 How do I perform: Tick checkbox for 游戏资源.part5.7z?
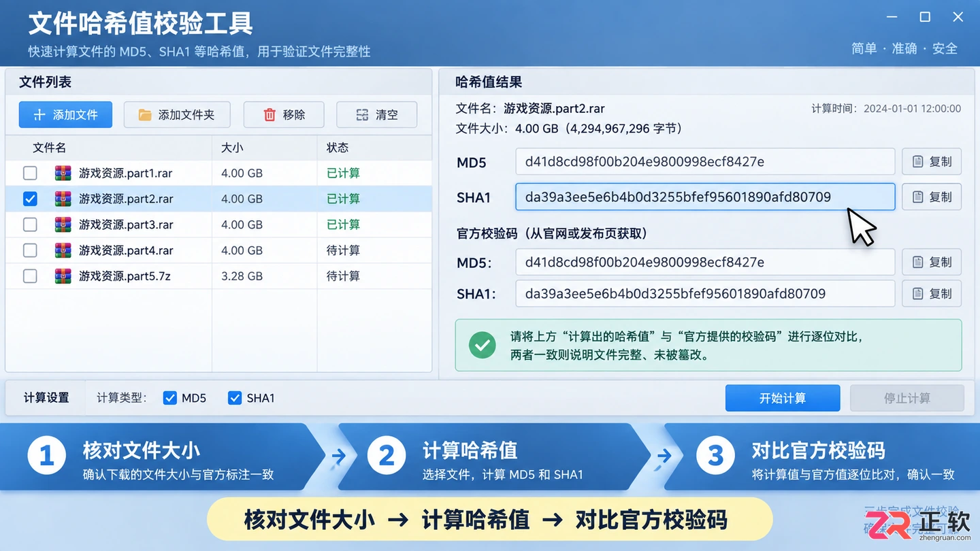(30, 276)
